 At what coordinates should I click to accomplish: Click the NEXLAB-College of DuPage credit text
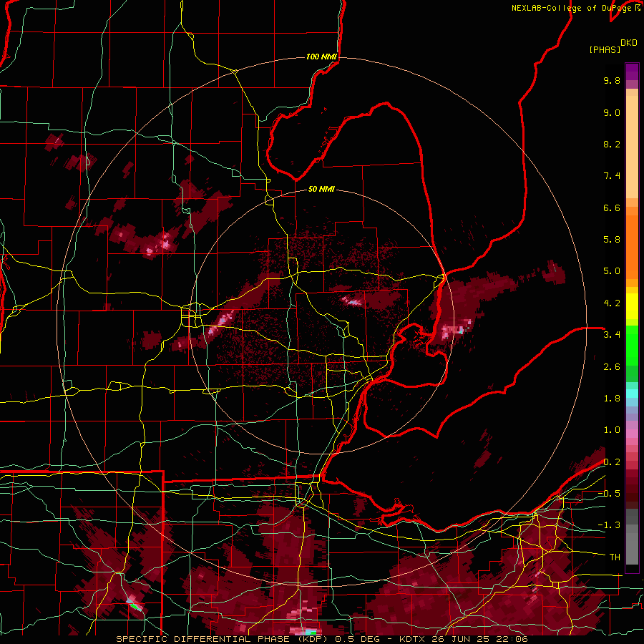click(x=571, y=8)
